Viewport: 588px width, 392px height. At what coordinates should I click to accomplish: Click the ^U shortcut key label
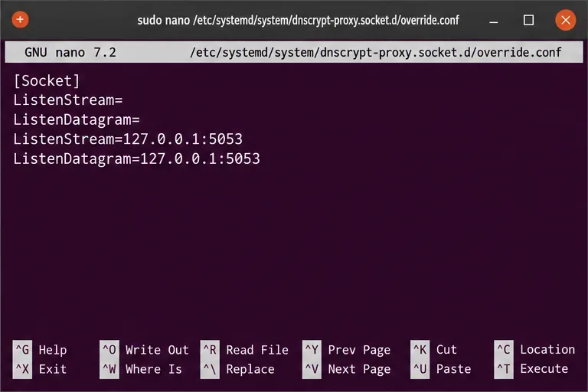coord(420,369)
